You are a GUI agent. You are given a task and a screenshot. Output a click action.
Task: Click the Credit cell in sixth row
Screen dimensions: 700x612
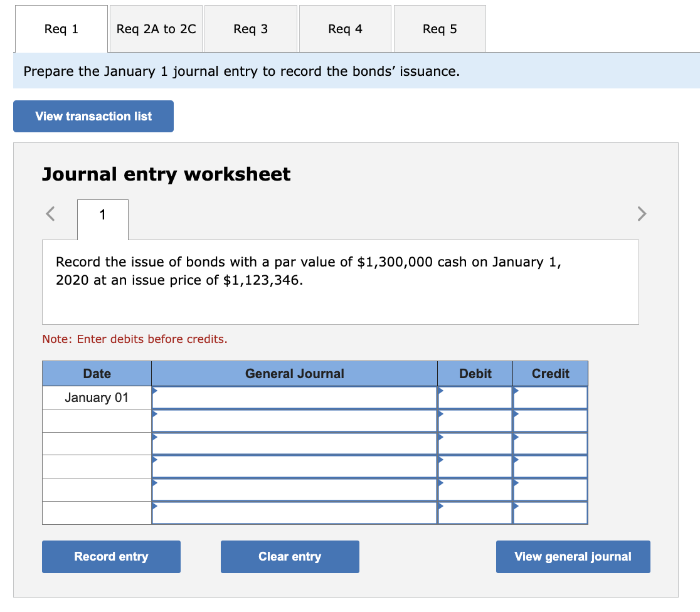tap(551, 513)
